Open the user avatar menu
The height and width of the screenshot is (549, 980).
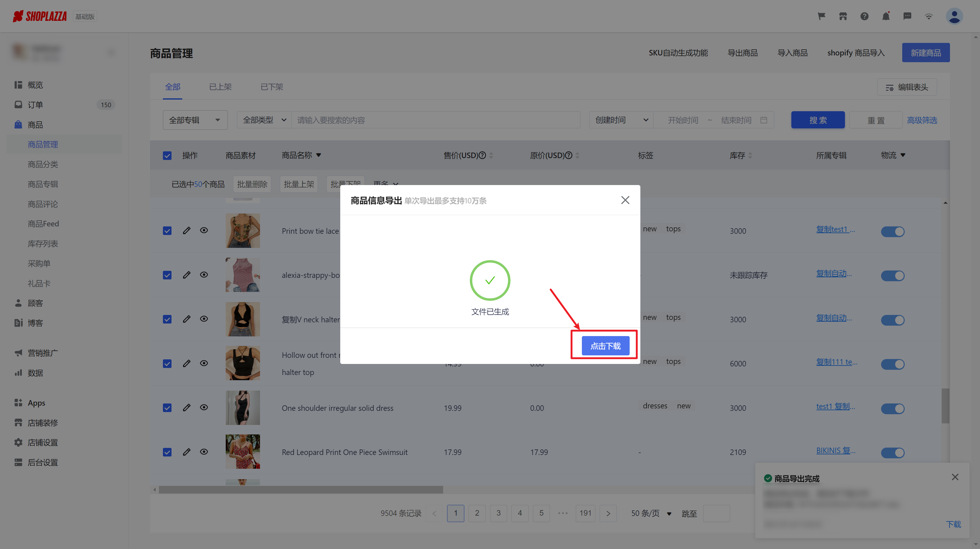955,16
